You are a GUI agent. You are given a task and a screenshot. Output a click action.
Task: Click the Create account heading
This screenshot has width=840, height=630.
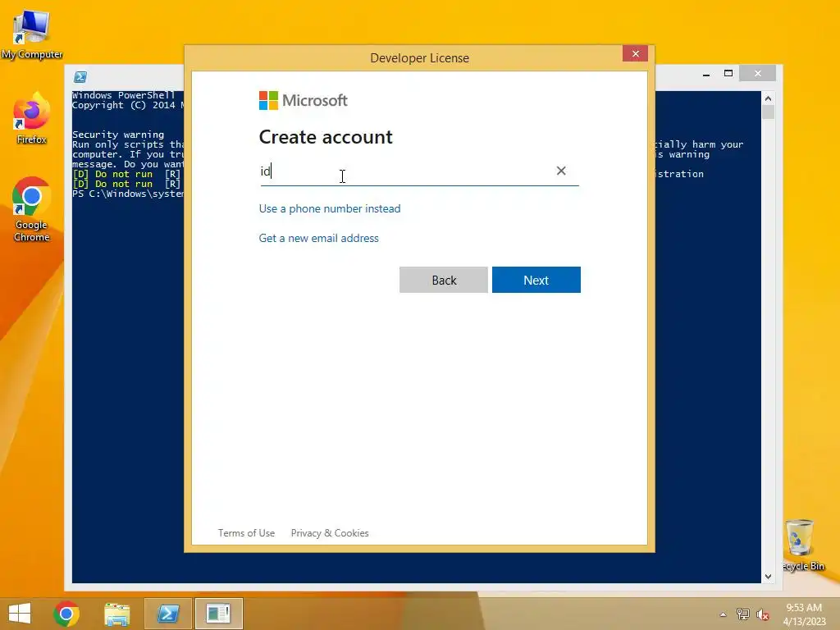click(326, 137)
